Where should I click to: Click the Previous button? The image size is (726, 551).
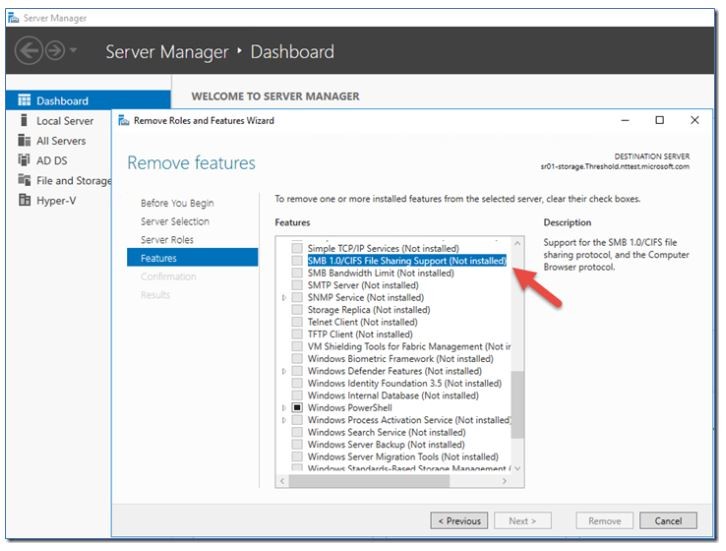(461, 521)
